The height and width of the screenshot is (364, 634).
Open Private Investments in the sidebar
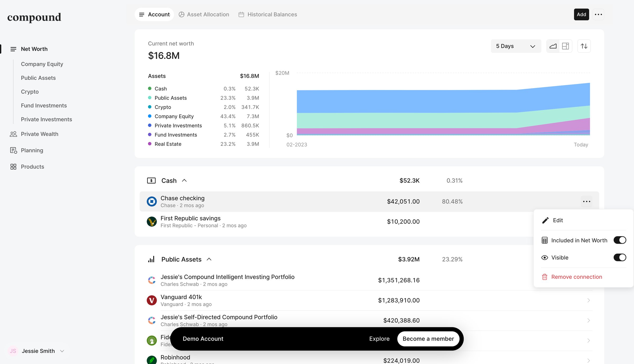(46, 119)
